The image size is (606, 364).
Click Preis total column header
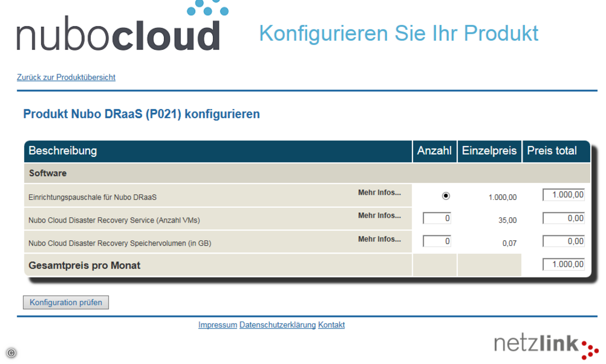tap(556, 151)
